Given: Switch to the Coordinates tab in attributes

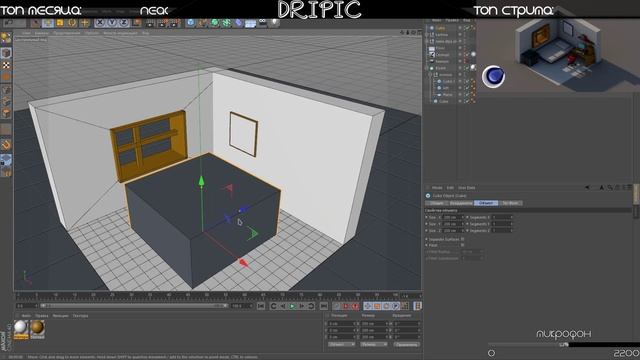Looking at the screenshot, I should 461,203.
